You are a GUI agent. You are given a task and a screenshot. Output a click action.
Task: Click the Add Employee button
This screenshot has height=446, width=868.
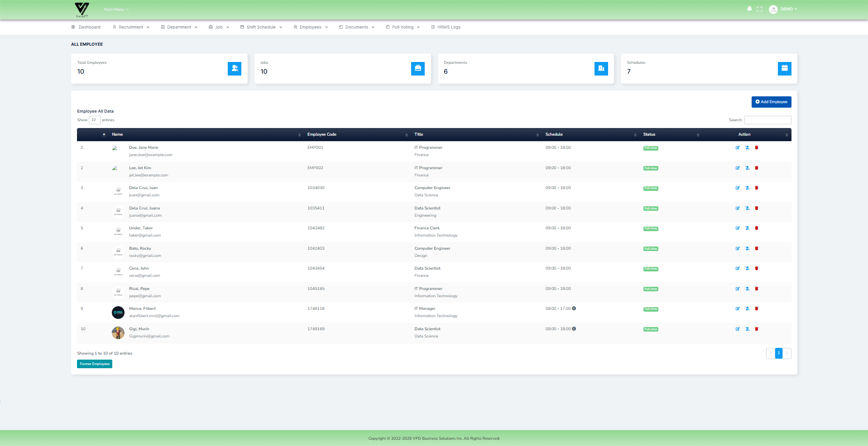coord(771,102)
